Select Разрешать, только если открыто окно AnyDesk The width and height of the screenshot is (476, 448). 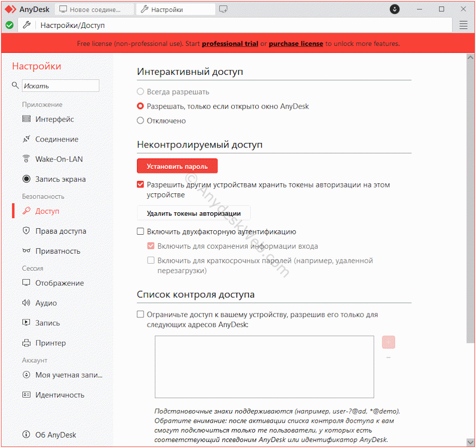pos(140,106)
